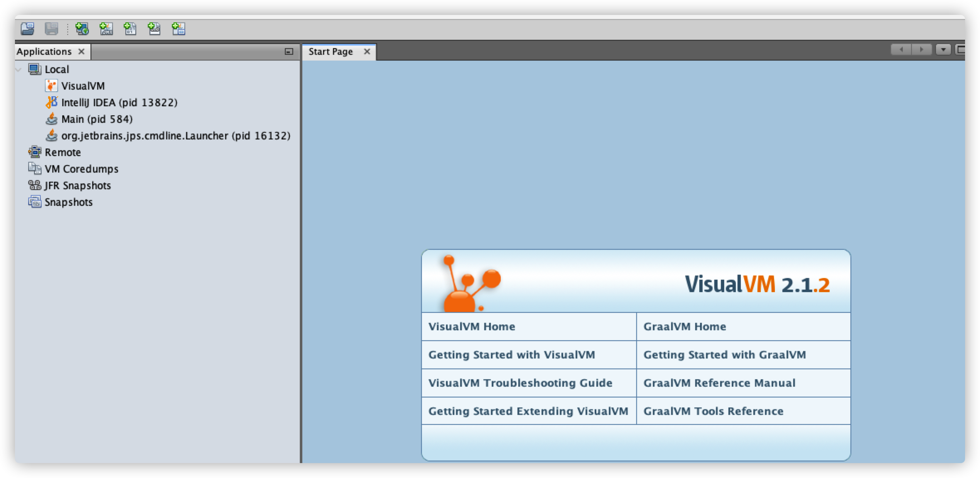Click the Add JFR Snapshot toolbar icon

tap(154, 29)
